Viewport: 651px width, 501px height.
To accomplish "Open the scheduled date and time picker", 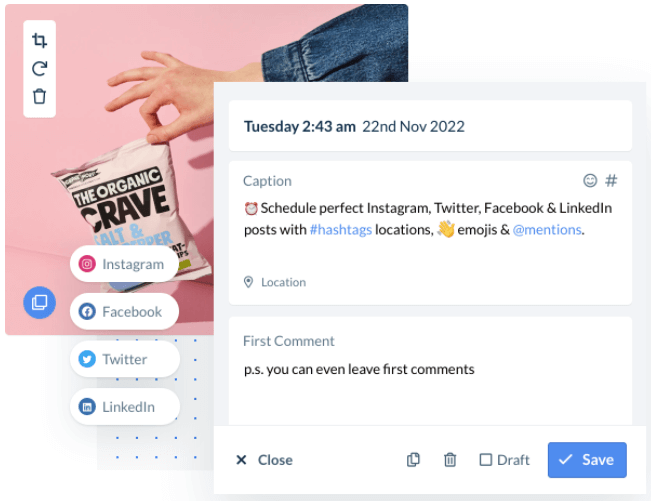I will pos(430,126).
